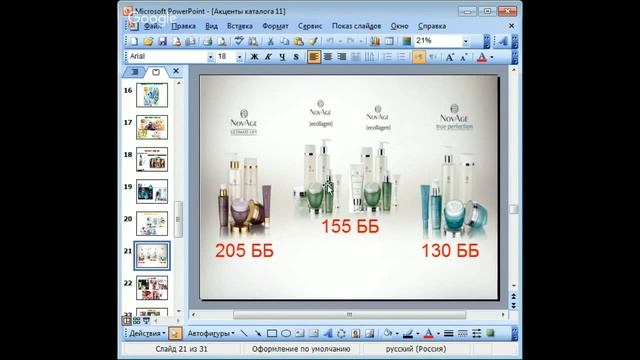Select the Rectangle drawing tool
640x360 pixels.
click(272, 333)
